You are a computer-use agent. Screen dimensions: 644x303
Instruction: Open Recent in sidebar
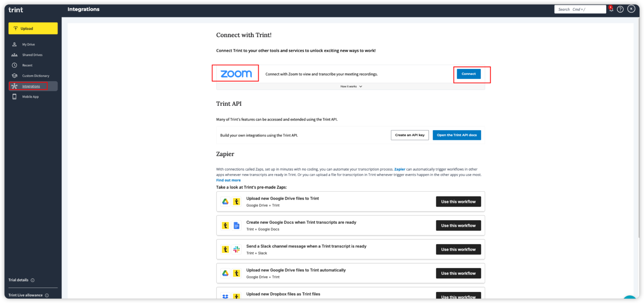(27, 65)
